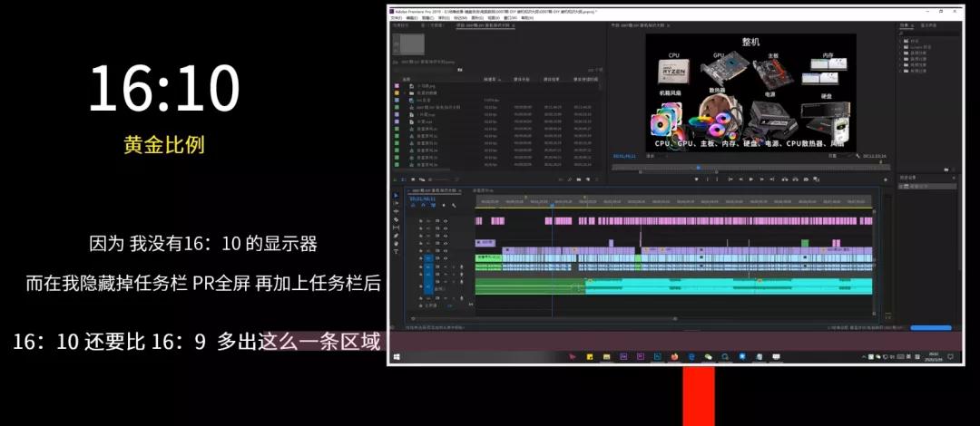Toggle nest-sequence insert mode in timeline
Image resolution: width=980 pixels, height=426 pixels.
[413, 206]
